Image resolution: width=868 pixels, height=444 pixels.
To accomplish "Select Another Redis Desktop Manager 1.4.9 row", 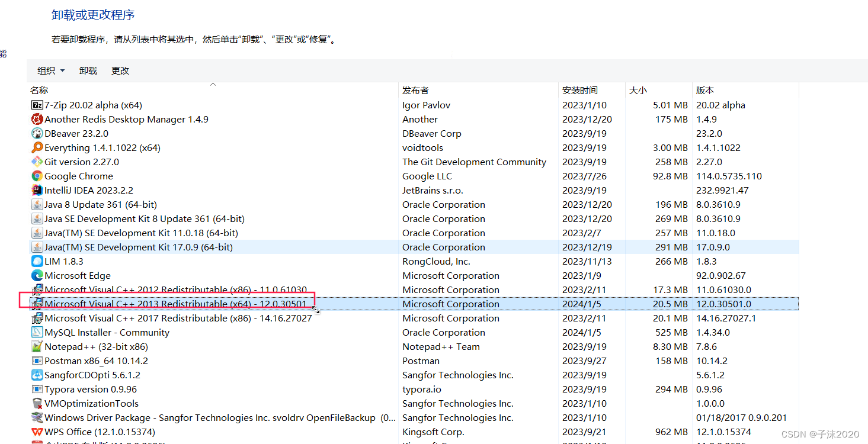I will 414,119.
